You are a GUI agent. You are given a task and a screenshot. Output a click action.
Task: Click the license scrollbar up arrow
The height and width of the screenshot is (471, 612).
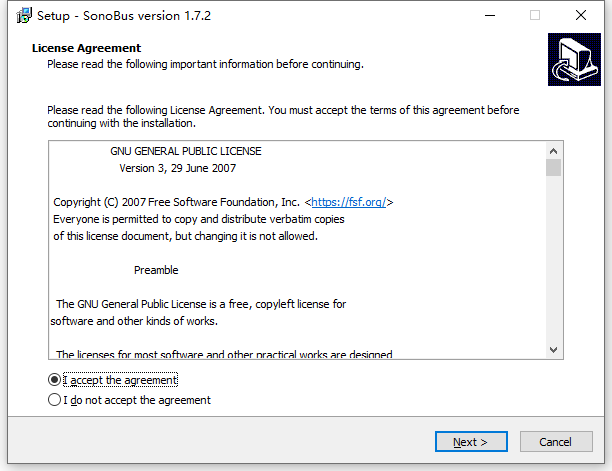pos(553,150)
